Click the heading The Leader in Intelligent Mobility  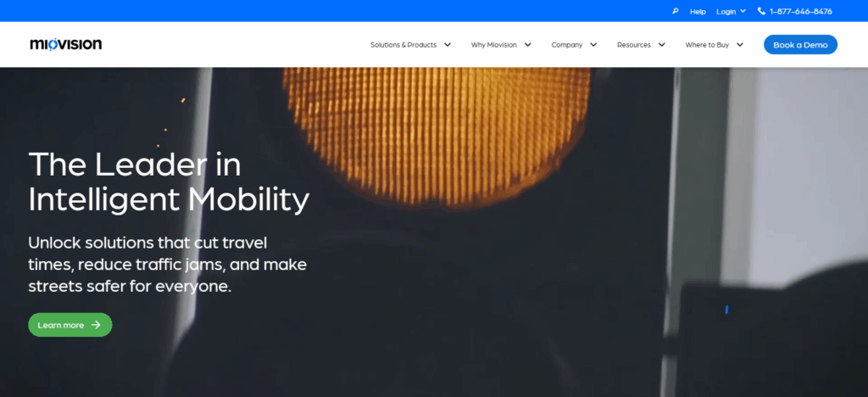click(x=169, y=182)
